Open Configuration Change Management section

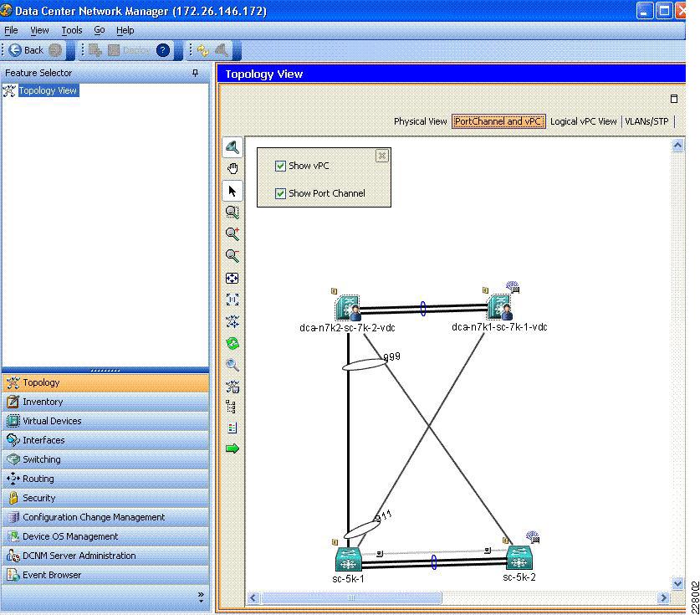pos(105,517)
